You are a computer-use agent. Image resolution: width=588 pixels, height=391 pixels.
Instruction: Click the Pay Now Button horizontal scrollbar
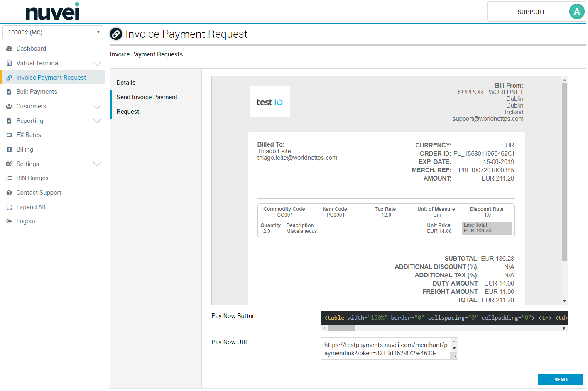coord(341,328)
